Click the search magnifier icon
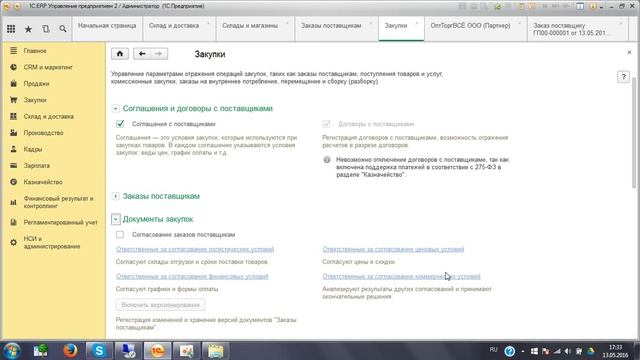Screen dimensions: 640x360 [62, 29]
